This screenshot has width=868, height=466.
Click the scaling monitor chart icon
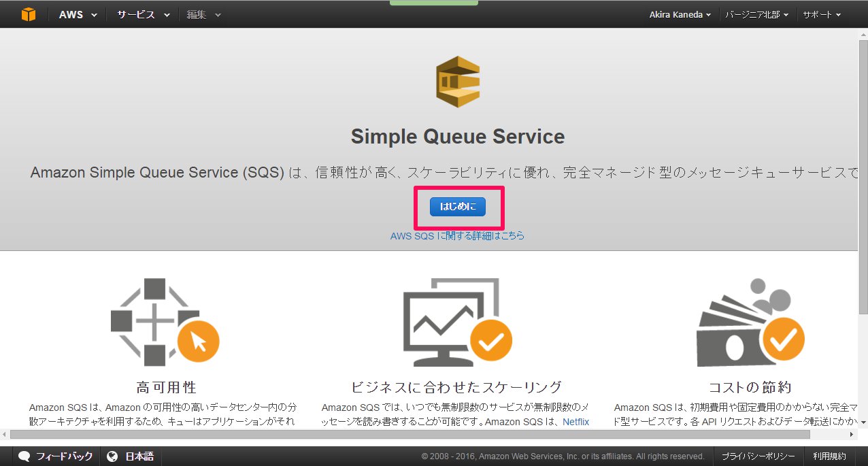pos(457,321)
